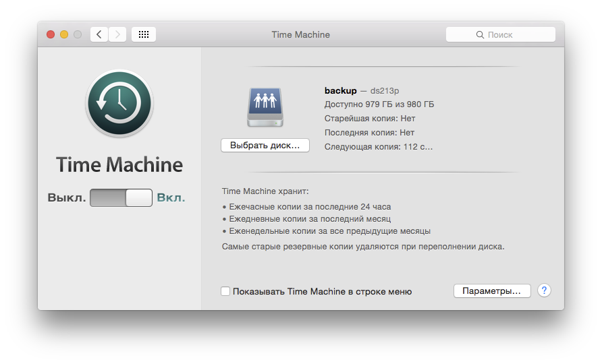Click the gray zoom window button

click(78, 34)
